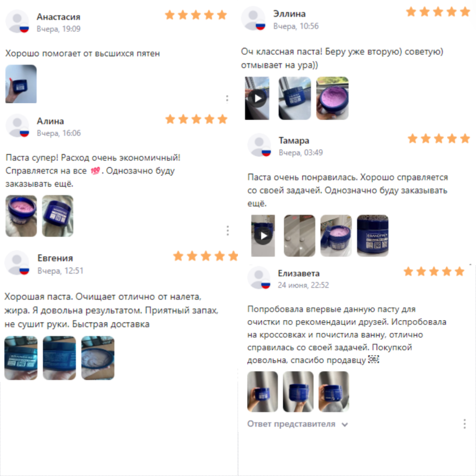The height and width of the screenshot is (476, 476).
Task: Open Анастасия's photo of the blue jar
Action: (21, 84)
